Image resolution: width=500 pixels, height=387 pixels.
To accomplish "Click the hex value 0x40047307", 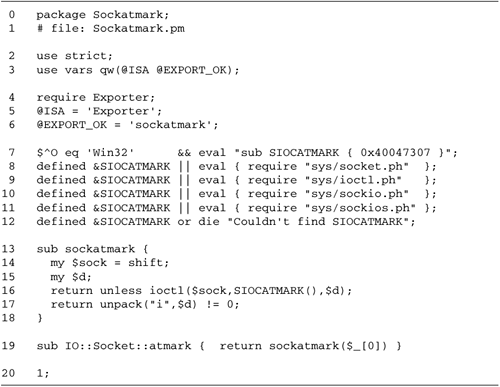I will [395, 153].
